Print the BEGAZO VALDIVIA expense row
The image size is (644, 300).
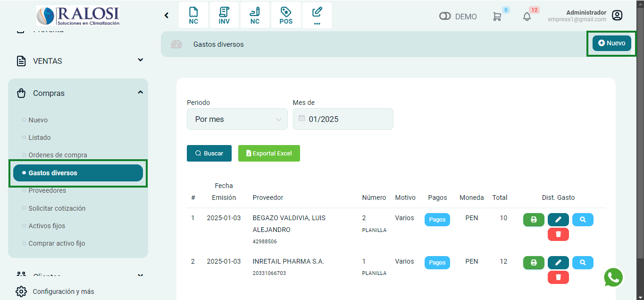point(534,220)
